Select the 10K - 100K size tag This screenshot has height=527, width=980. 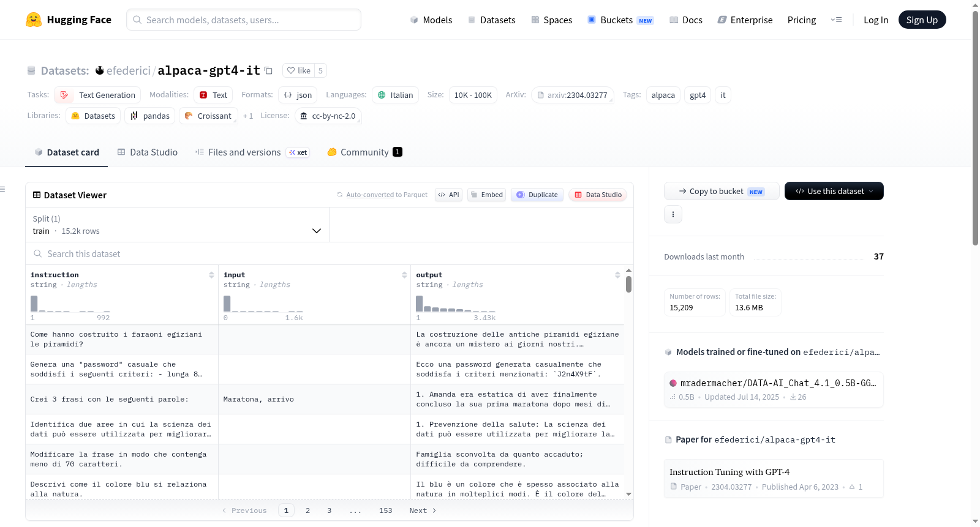pos(473,95)
